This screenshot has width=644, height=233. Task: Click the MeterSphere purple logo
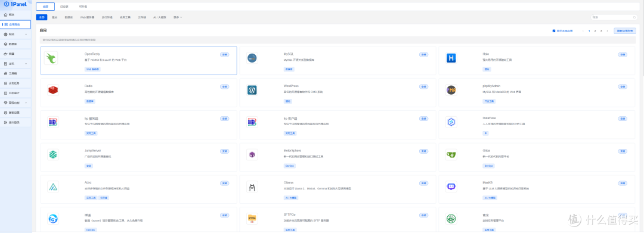pos(252,155)
